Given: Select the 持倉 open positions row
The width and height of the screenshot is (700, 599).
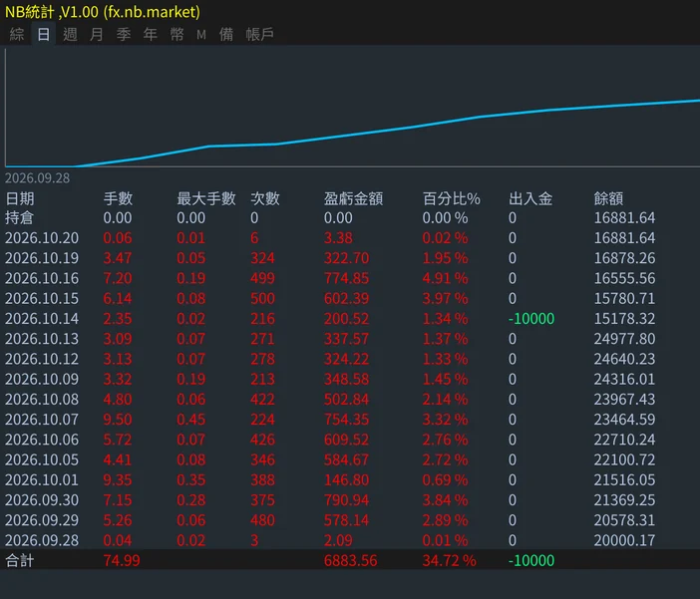Looking at the screenshot, I should click(350, 218).
